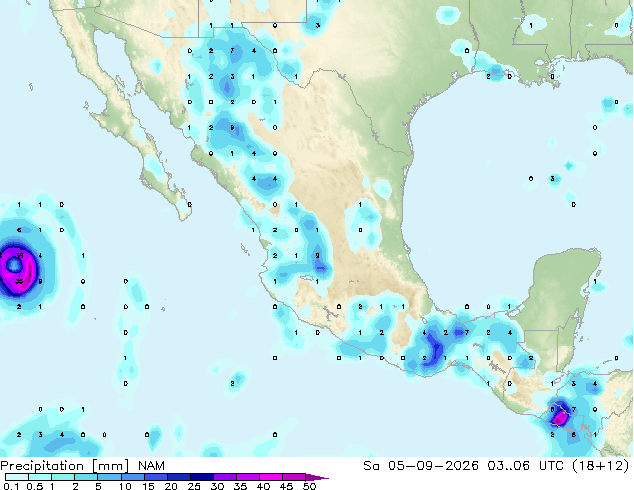Viewport: 634px width, 490px height.
Task: Click the 10–15 mm blue legend swatch
Action: click(x=133, y=477)
